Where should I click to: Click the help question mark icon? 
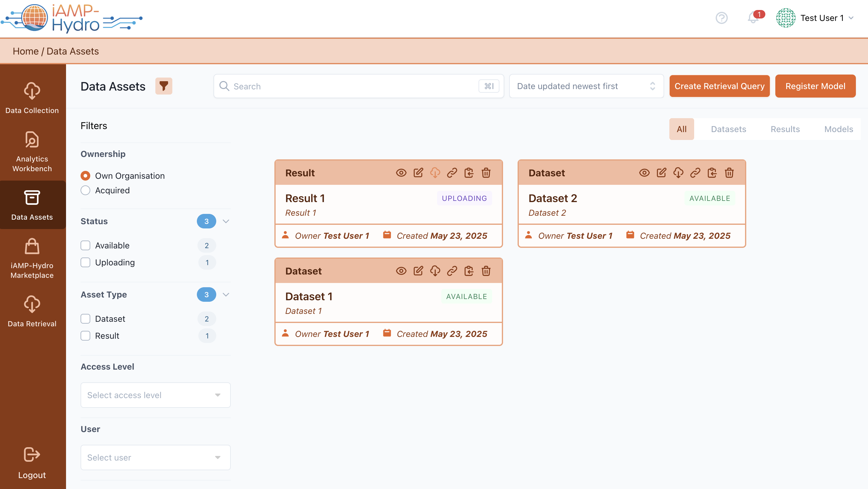721,18
